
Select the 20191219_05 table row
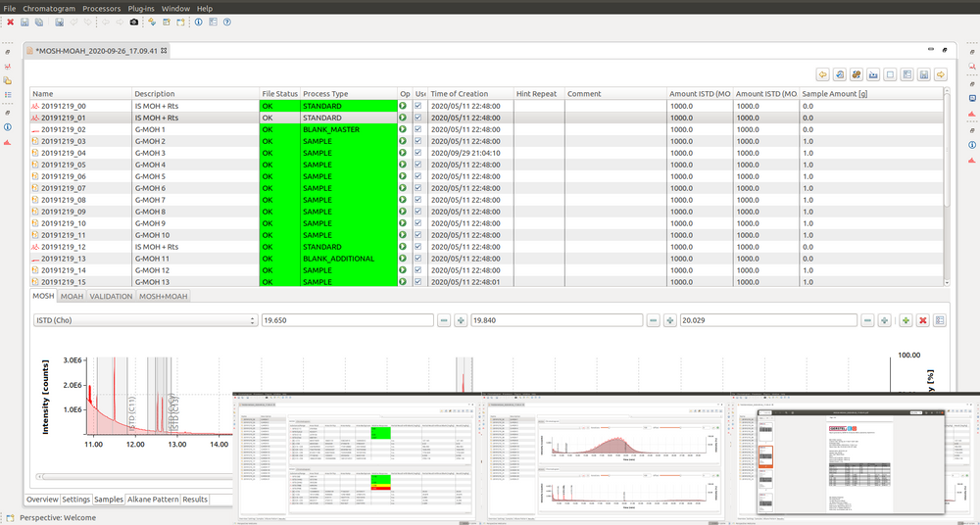pyautogui.click(x=486, y=165)
